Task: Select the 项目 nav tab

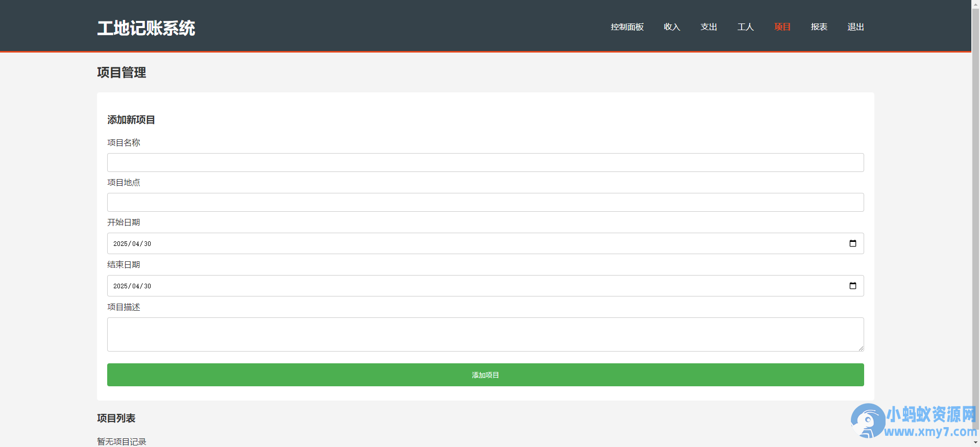Action: [782, 27]
